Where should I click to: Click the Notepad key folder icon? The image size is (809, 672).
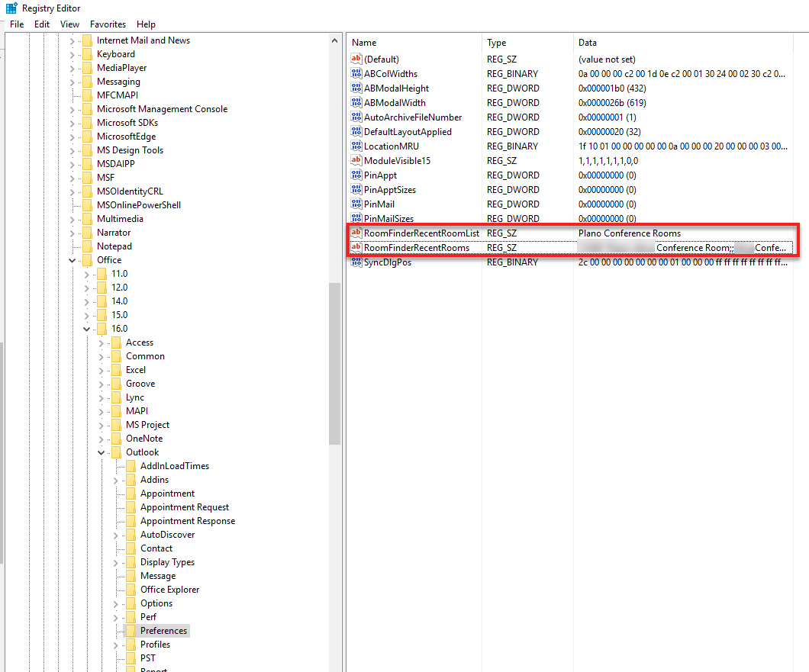(87, 246)
